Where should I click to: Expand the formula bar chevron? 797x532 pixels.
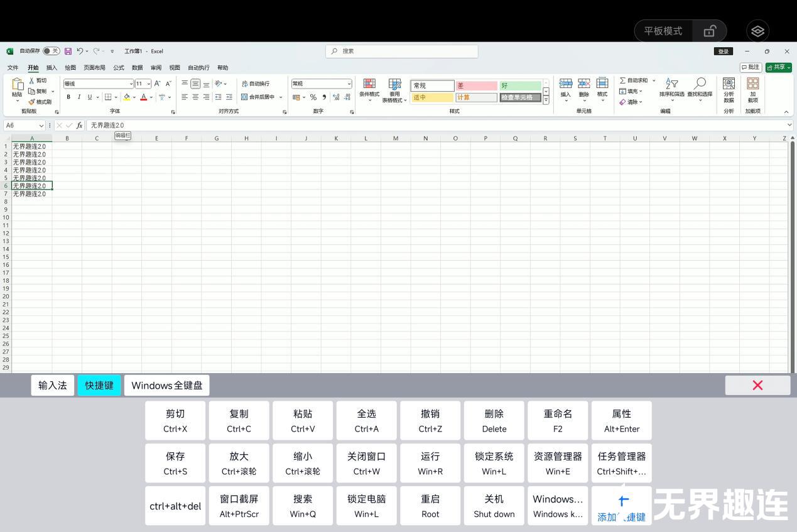789,125
